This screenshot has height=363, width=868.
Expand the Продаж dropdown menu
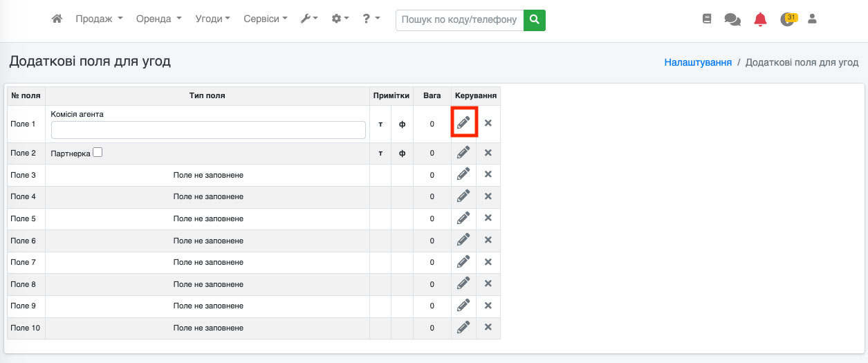click(x=99, y=19)
